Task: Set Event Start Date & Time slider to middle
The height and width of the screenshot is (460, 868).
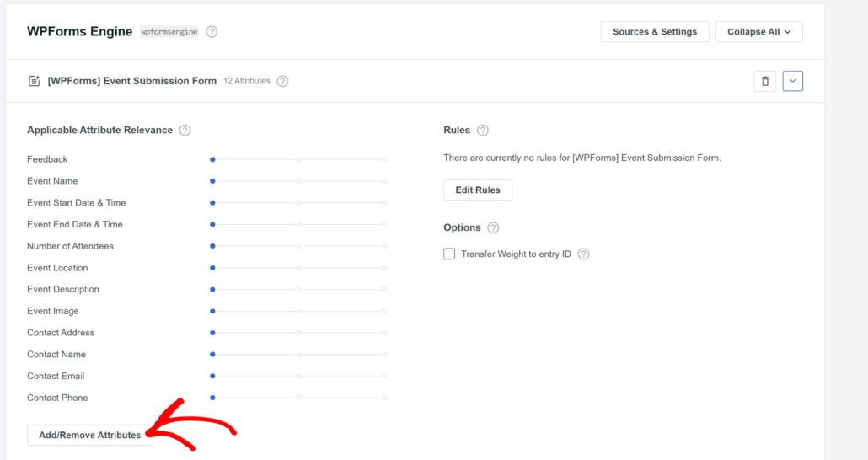Action: click(298, 202)
